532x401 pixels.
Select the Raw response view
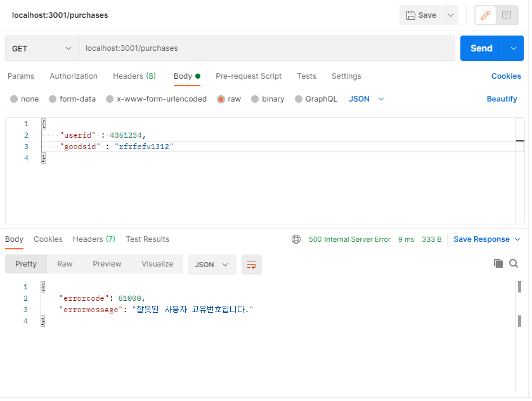[65, 264]
